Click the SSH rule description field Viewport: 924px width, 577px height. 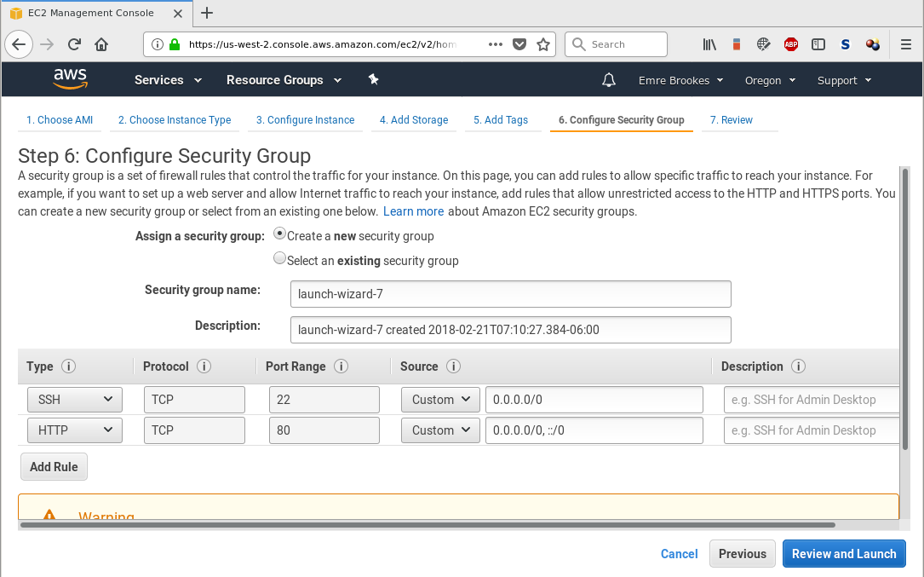[812, 400]
